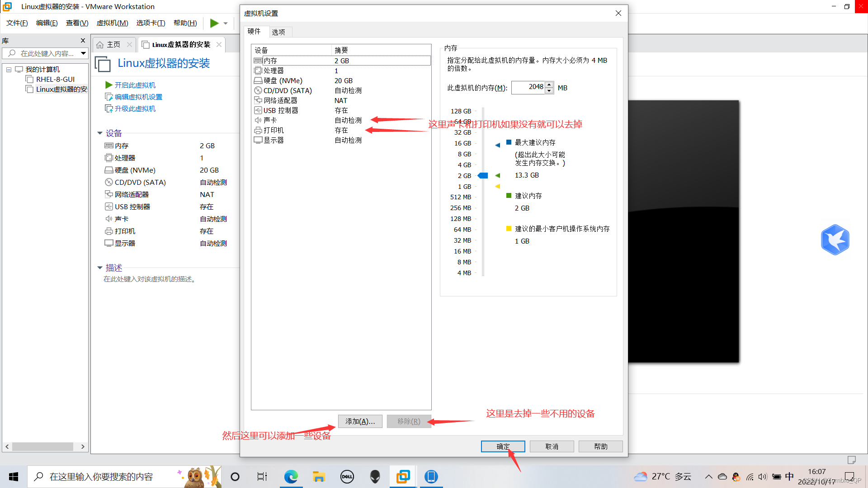Collapse 我的计算机 tree node
This screenshot has height=488, width=868.
coord(9,70)
